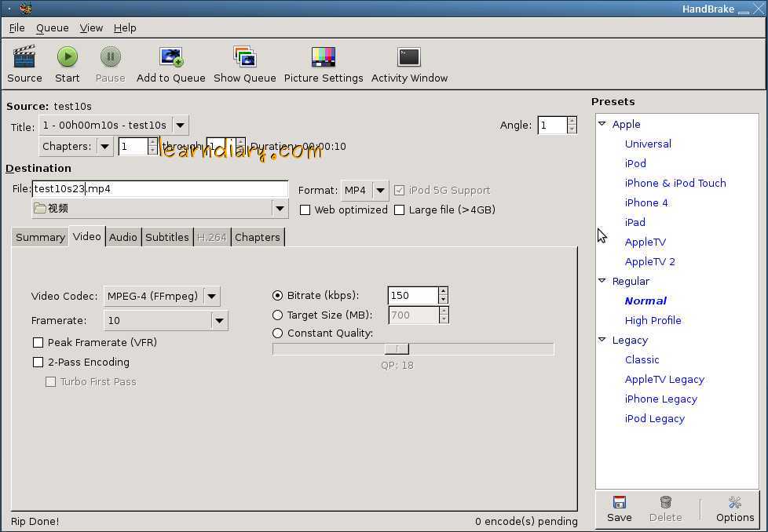Select iPhone & iPod Touch preset
768x532 pixels.
coord(675,183)
